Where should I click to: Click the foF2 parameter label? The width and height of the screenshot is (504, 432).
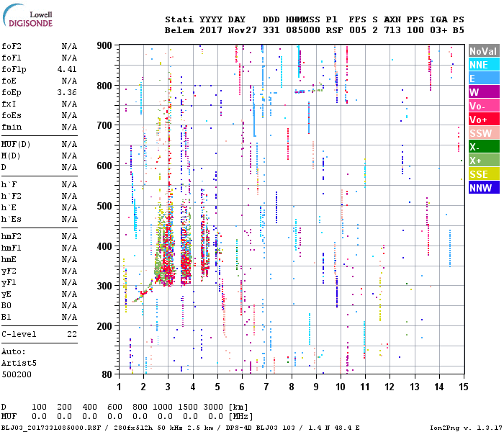pyautogui.click(x=12, y=46)
